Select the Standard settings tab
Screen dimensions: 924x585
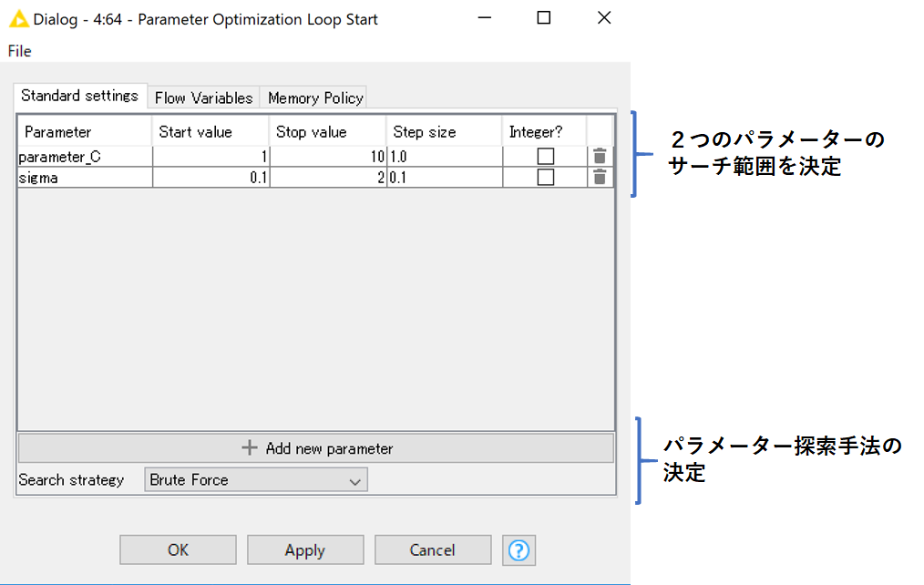(79, 96)
